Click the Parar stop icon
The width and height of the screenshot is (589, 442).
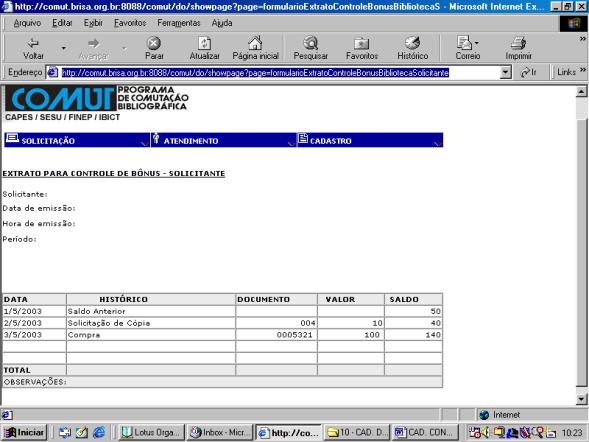154,43
